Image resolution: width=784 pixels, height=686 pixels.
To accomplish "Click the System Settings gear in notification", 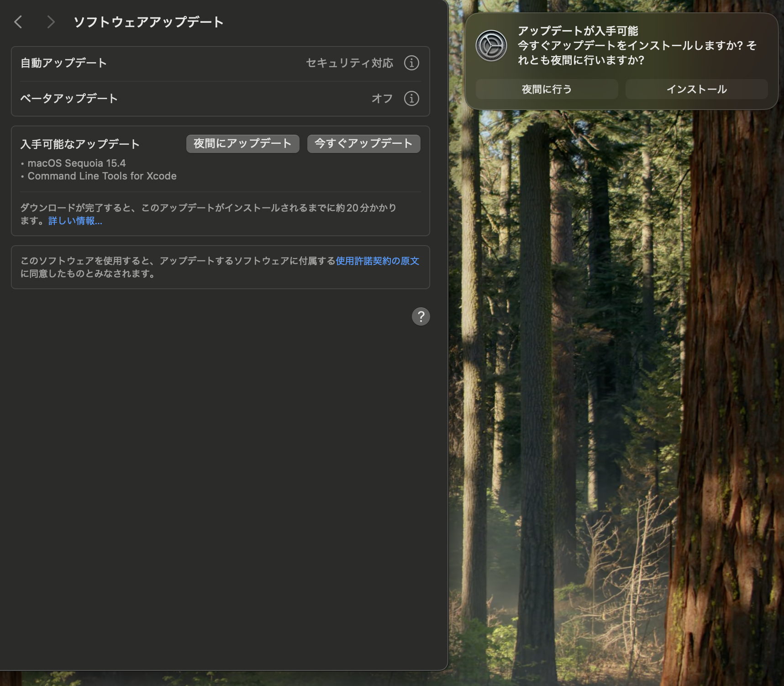I will pos(491,46).
